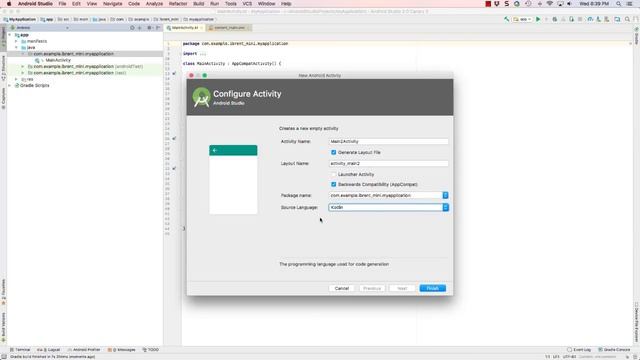Screen dimensions: 640x360
Task: Open the Android Profiler tool window
Action: tap(84, 350)
